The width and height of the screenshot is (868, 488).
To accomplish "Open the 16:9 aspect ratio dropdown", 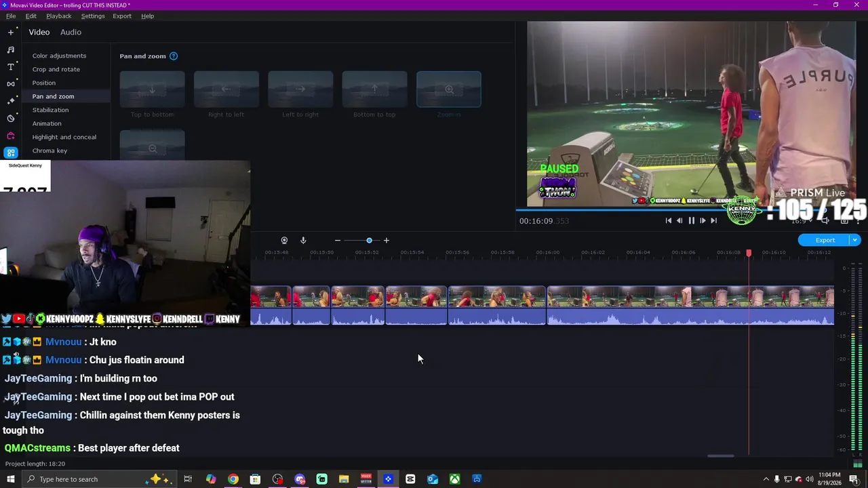I will (802, 220).
